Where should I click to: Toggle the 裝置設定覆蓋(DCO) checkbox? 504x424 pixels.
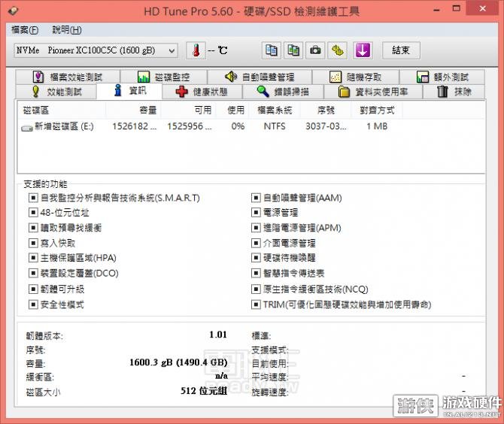[33, 274]
